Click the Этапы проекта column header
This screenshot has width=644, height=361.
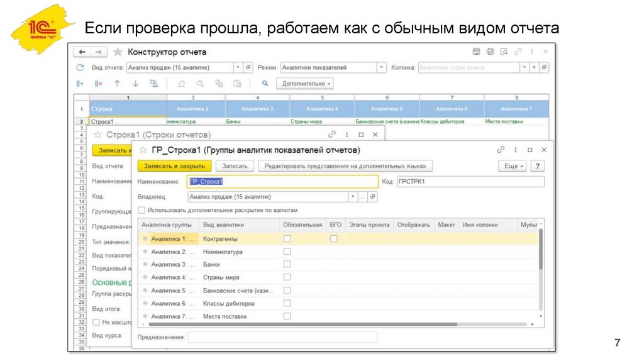coord(369,225)
